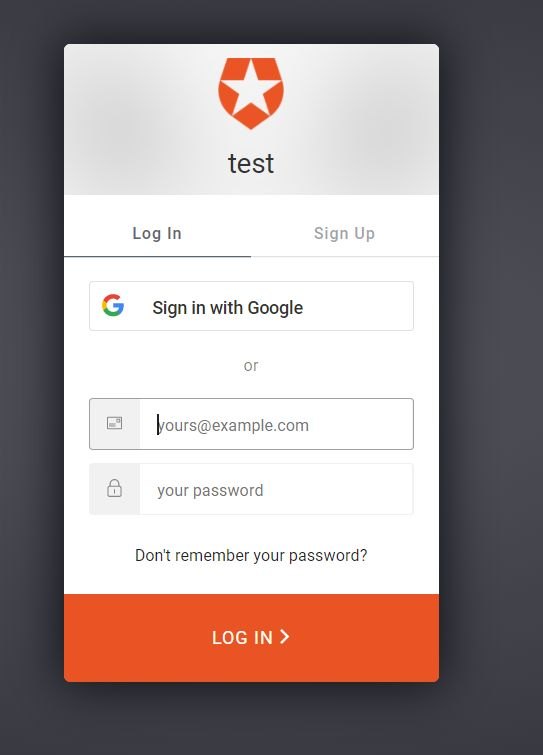Click the white space above the LOG IN button
Viewport: 543px width, 755px height.
coord(251,580)
